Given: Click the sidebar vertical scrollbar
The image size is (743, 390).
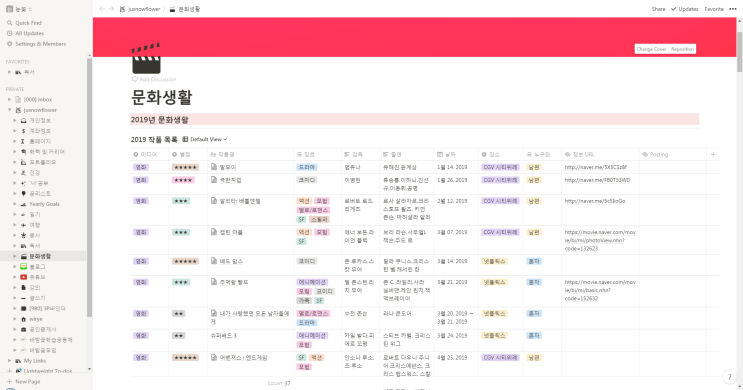Looking at the screenshot, I should coord(89,187).
